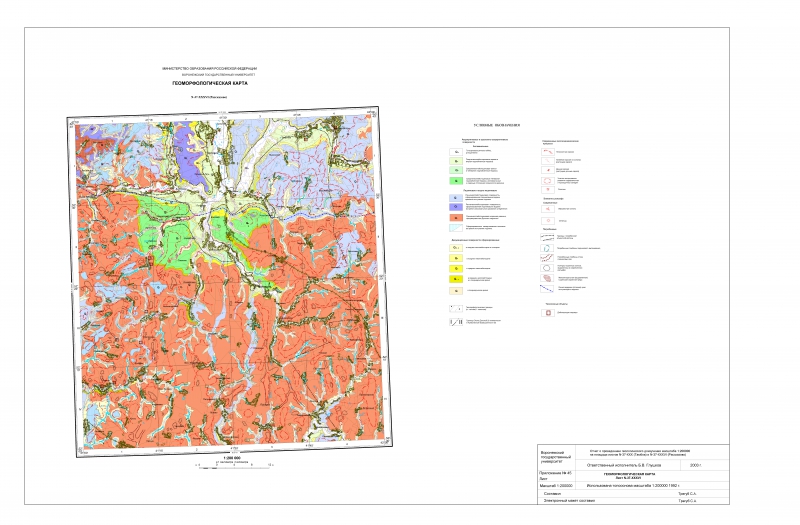Click the 'Масштаб 1:200000' cell in the title block
This screenshot has height=525, width=800.
point(556,486)
